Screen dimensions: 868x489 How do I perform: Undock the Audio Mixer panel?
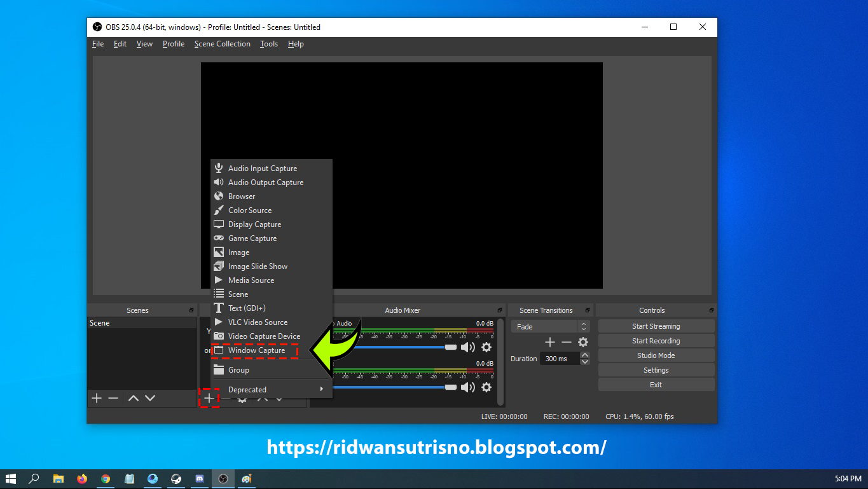click(500, 310)
